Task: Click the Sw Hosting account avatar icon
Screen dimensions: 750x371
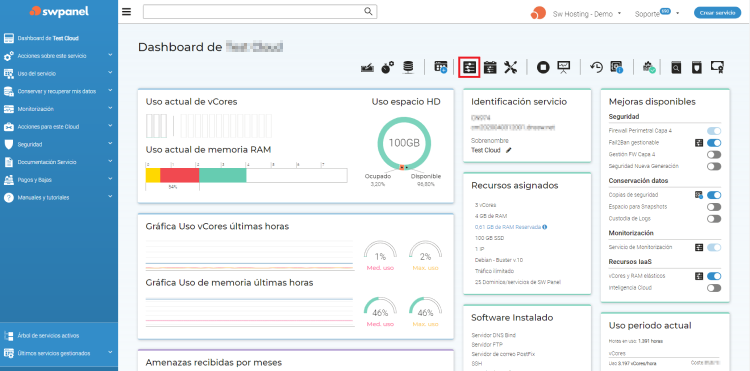Action: click(x=538, y=13)
